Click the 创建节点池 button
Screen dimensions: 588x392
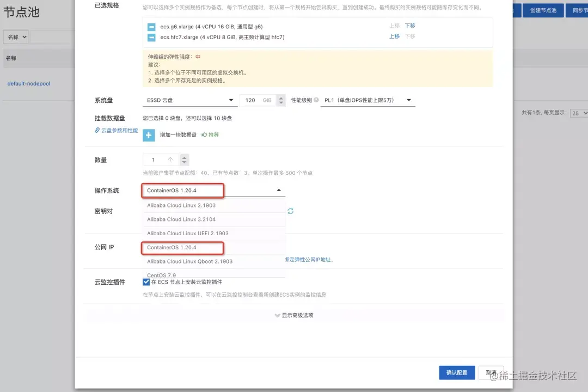pos(544,9)
